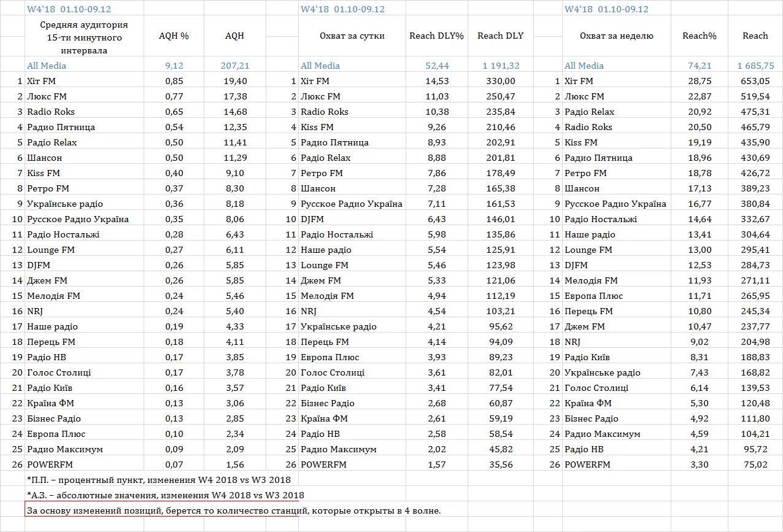Click the Джем FM Reach DLY% 5,33

tap(437, 280)
